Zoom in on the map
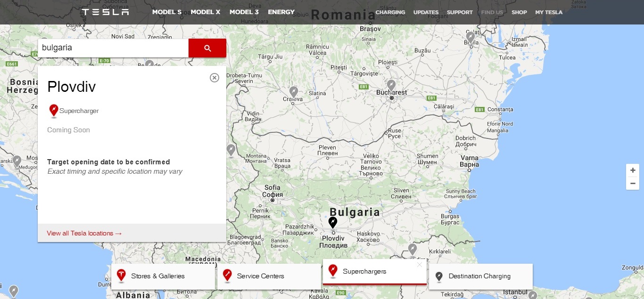Image resolution: width=644 pixels, height=299 pixels. pyautogui.click(x=633, y=170)
